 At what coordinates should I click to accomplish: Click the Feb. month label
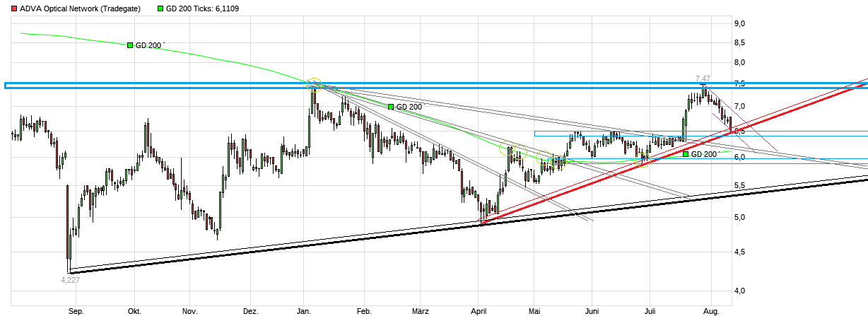pyautogui.click(x=363, y=312)
